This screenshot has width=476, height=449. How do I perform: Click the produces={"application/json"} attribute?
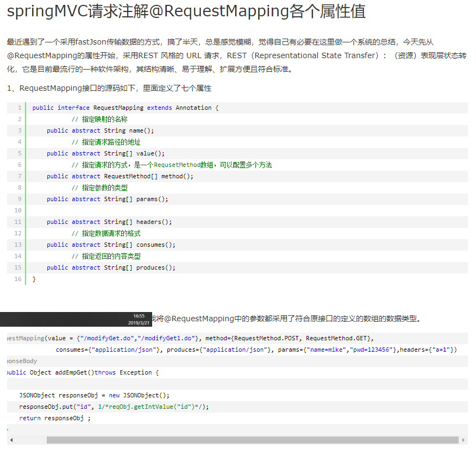(x=220, y=350)
